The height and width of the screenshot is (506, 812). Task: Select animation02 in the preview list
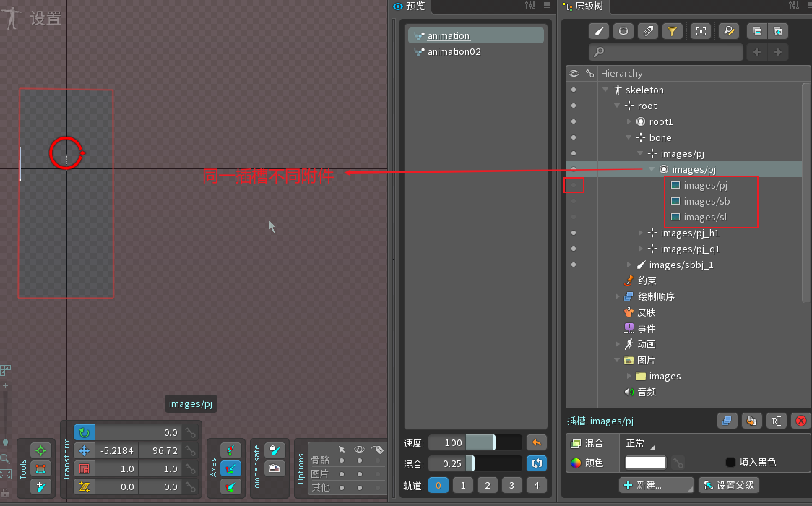[454, 52]
